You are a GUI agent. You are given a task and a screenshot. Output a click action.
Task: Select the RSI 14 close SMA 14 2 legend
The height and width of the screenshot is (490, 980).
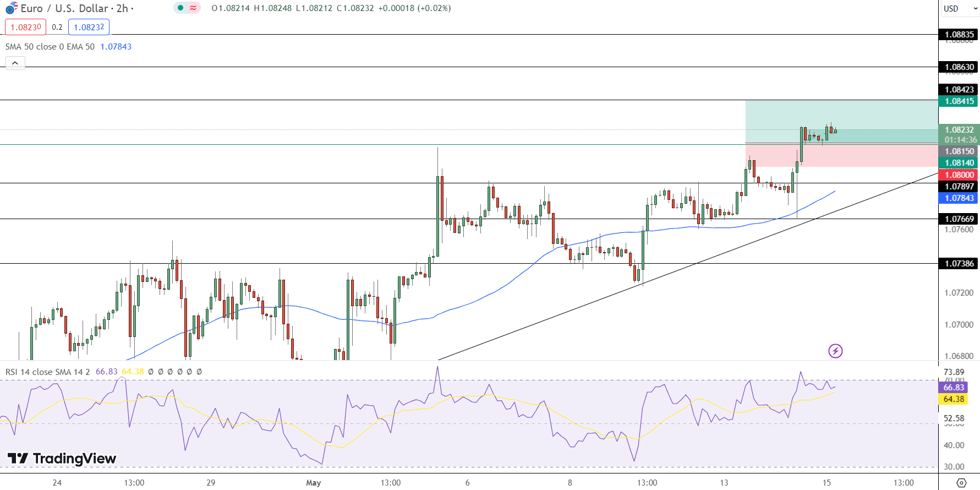[47, 372]
